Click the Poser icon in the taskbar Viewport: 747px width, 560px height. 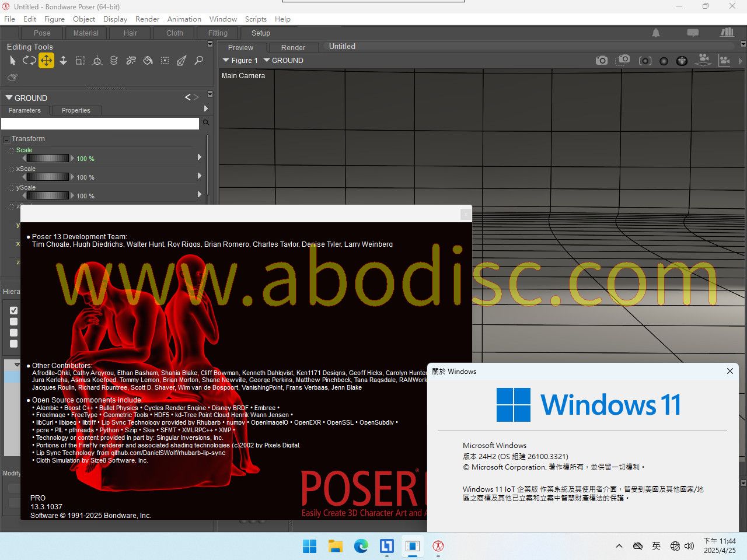click(x=438, y=546)
